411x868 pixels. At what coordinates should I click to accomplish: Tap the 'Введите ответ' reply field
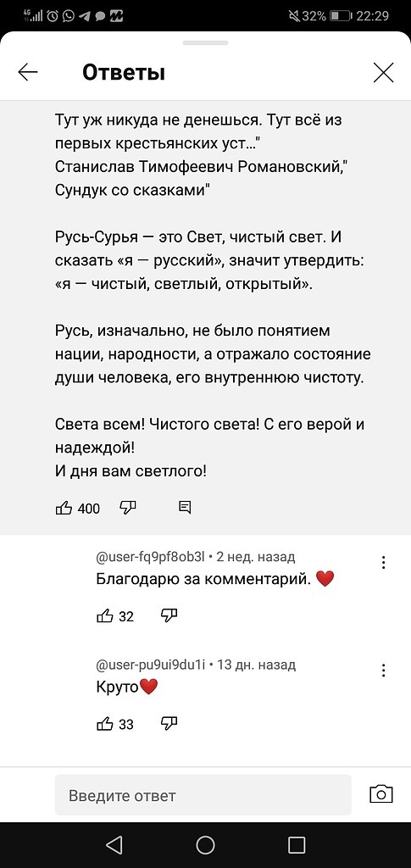[203, 795]
